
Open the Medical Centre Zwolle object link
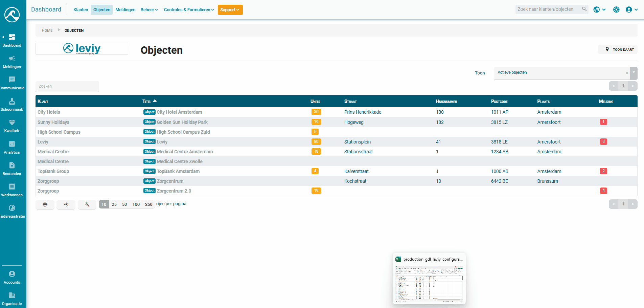point(180,161)
